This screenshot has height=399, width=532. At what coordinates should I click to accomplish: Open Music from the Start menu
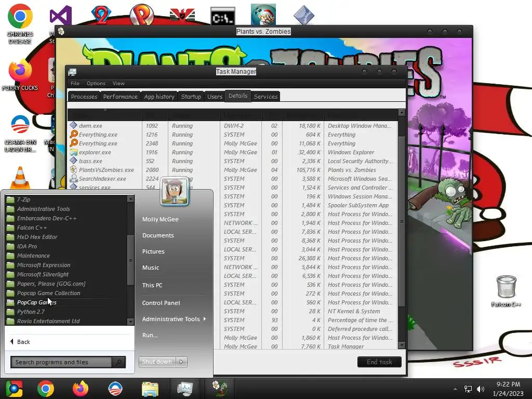(151, 268)
